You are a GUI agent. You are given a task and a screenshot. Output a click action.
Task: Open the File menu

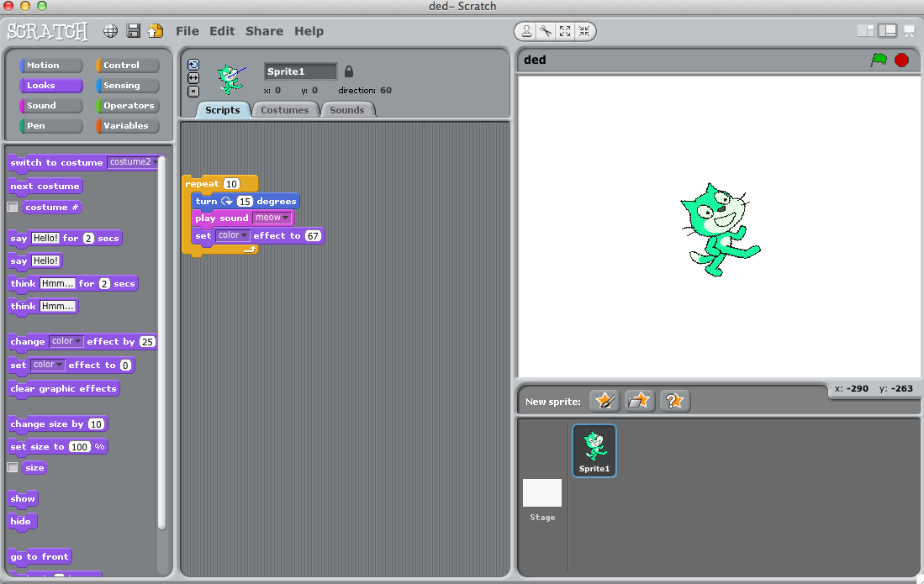(187, 31)
